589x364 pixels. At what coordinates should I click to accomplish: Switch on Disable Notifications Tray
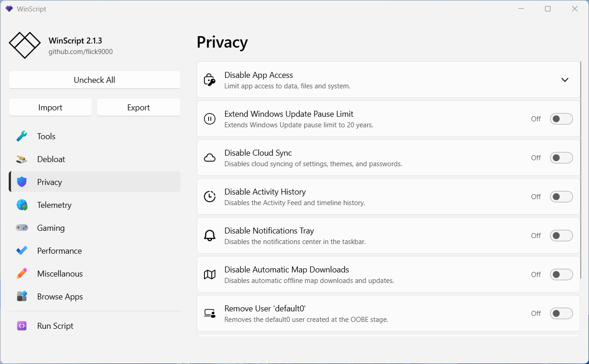tap(561, 236)
